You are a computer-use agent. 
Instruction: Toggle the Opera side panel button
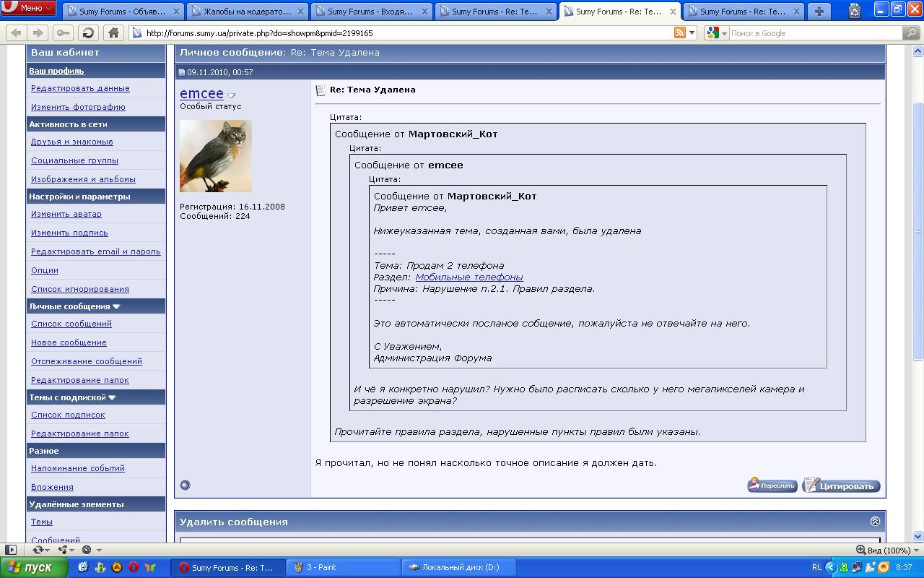10,550
